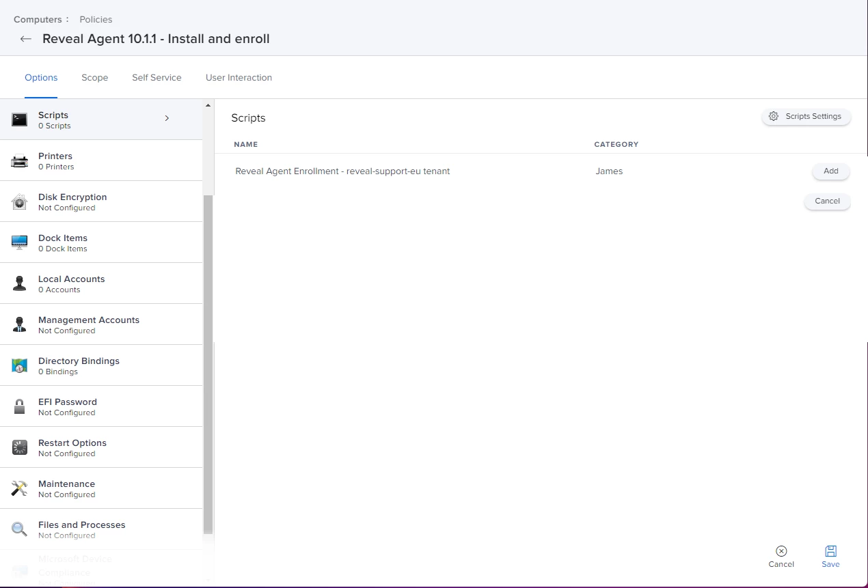
Task: Select the Directory Bindings icon
Action: (x=20, y=366)
